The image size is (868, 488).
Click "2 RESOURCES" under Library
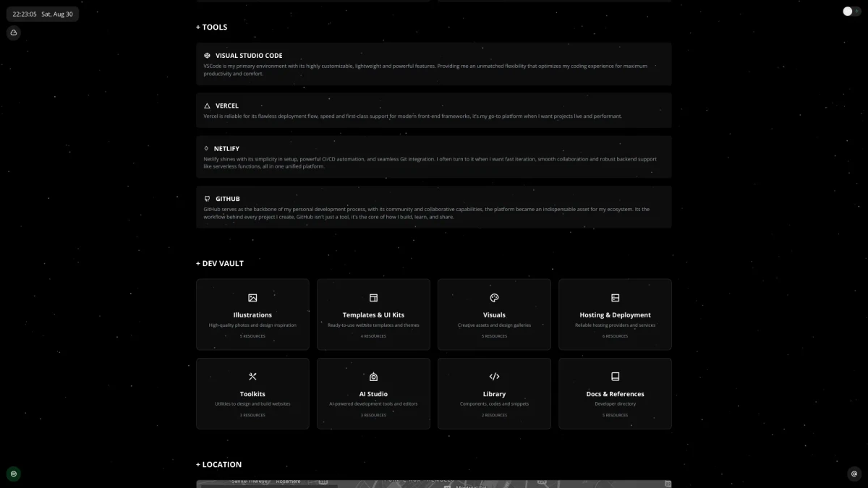[494, 415]
